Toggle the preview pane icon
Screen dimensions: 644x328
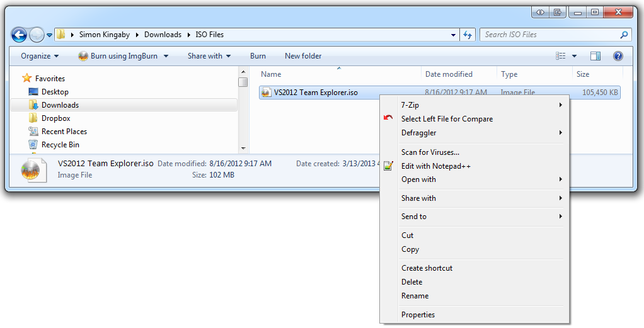595,56
